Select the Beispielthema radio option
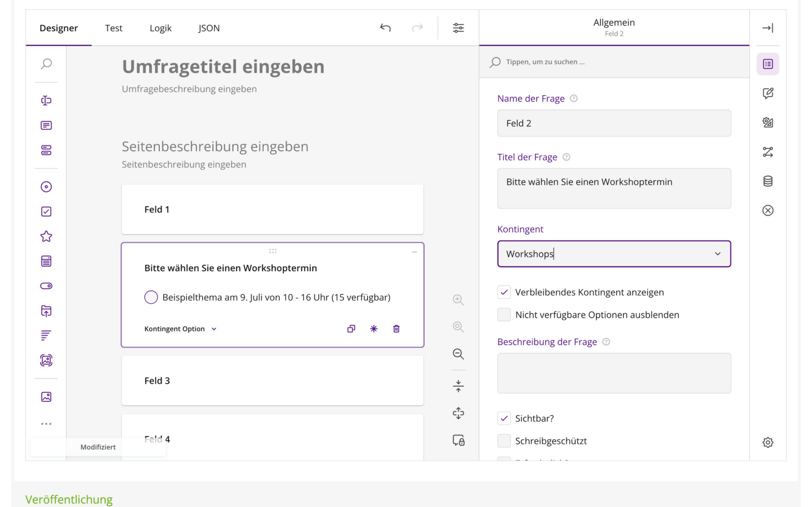The height and width of the screenshot is (507, 812). click(x=151, y=297)
